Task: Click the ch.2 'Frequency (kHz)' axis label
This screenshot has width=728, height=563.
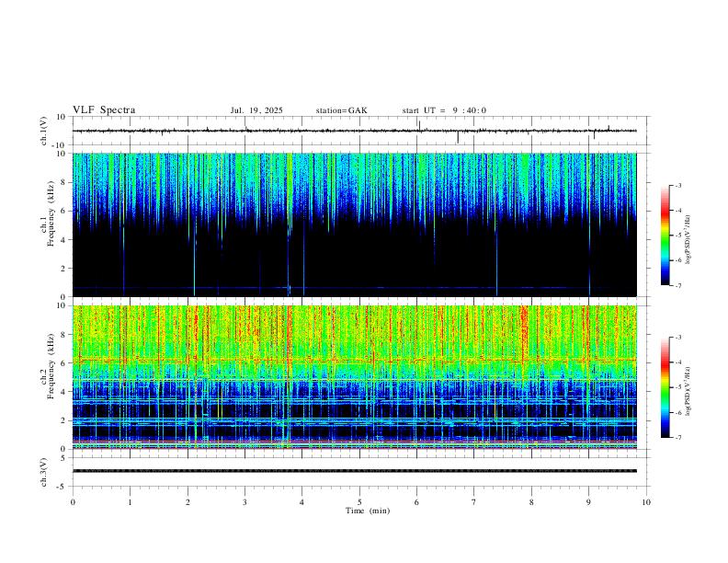Action: [x=51, y=366]
